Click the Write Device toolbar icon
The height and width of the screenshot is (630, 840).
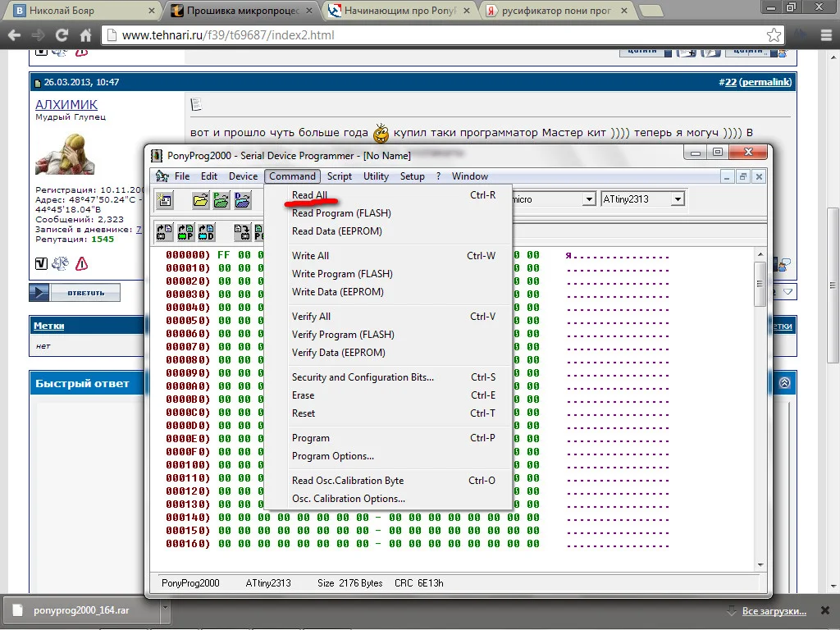click(x=242, y=232)
